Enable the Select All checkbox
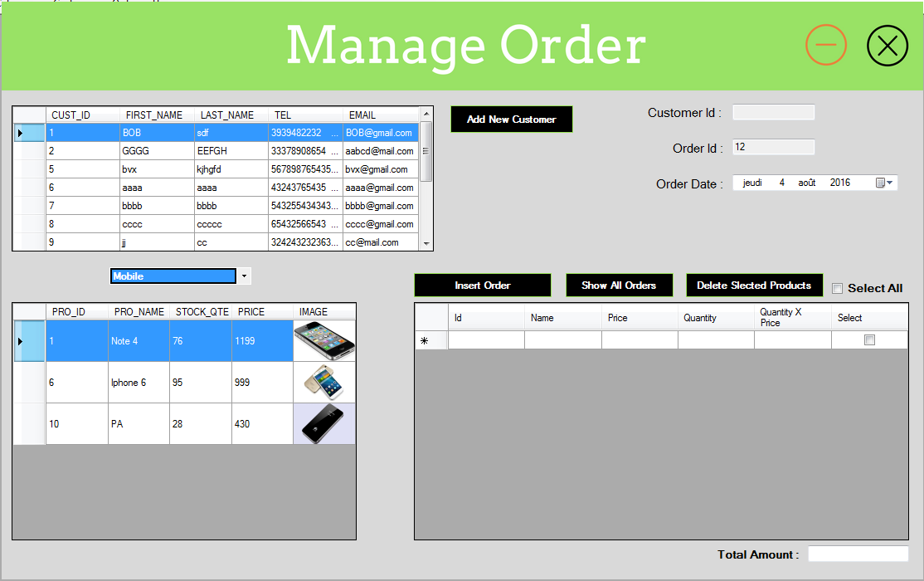The height and width of the screenshot is (581, 924). [837, 288]
